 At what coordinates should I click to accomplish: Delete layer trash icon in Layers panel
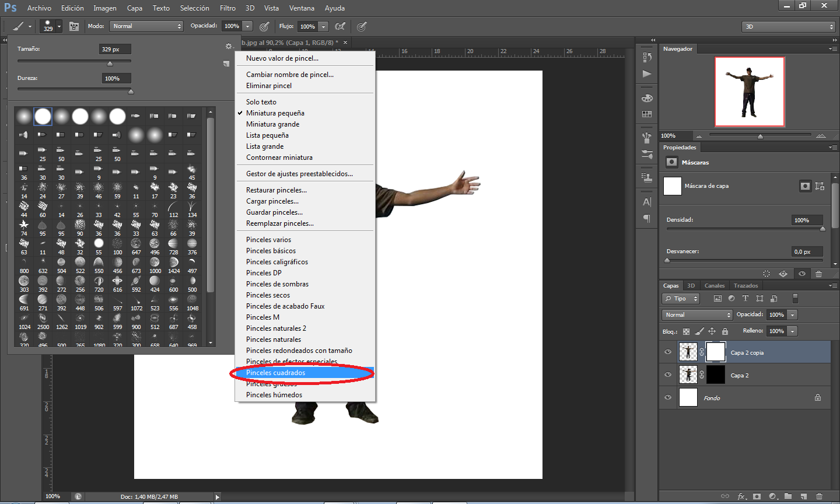(819, 496)
